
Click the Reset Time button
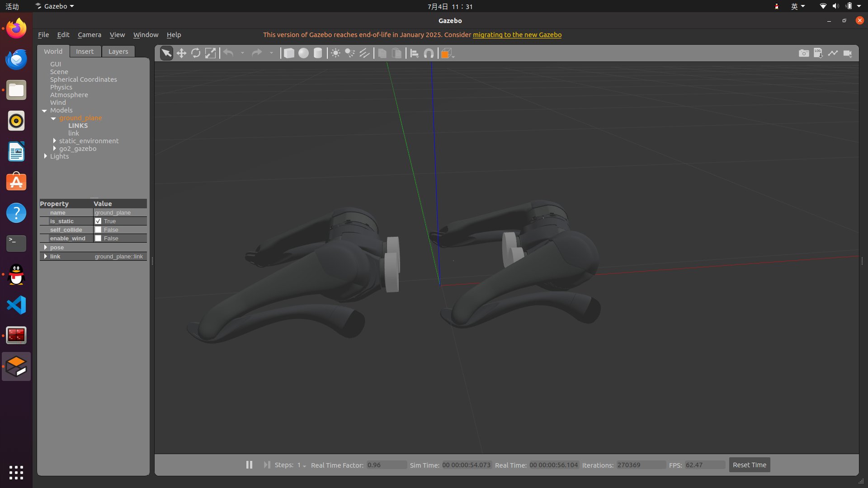pyautogui.click(x=749, y=465)
